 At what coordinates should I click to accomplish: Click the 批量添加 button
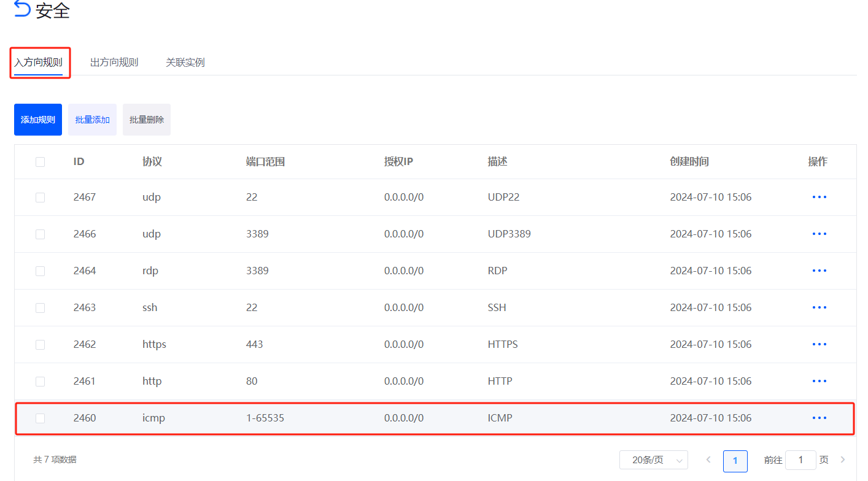point(92,120)
